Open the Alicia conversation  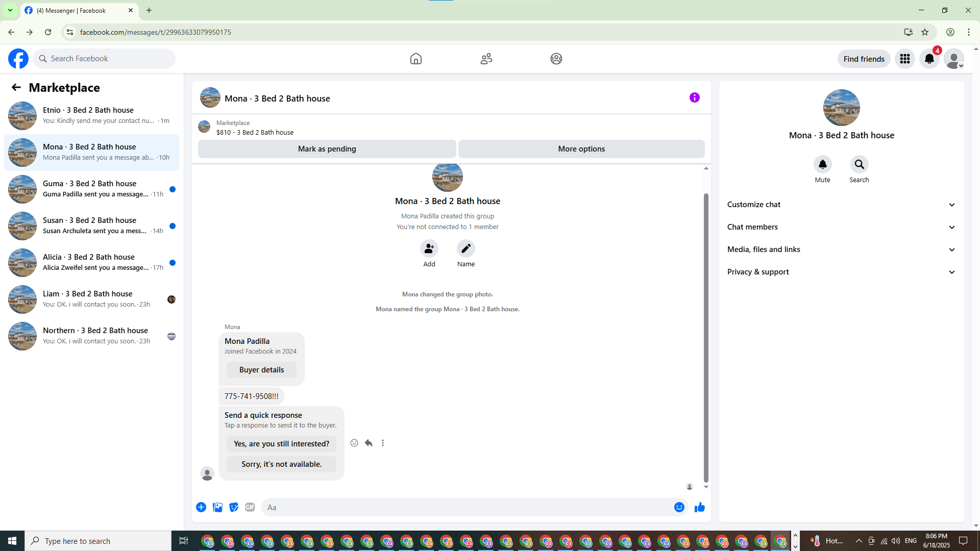[x=92, y=263]
